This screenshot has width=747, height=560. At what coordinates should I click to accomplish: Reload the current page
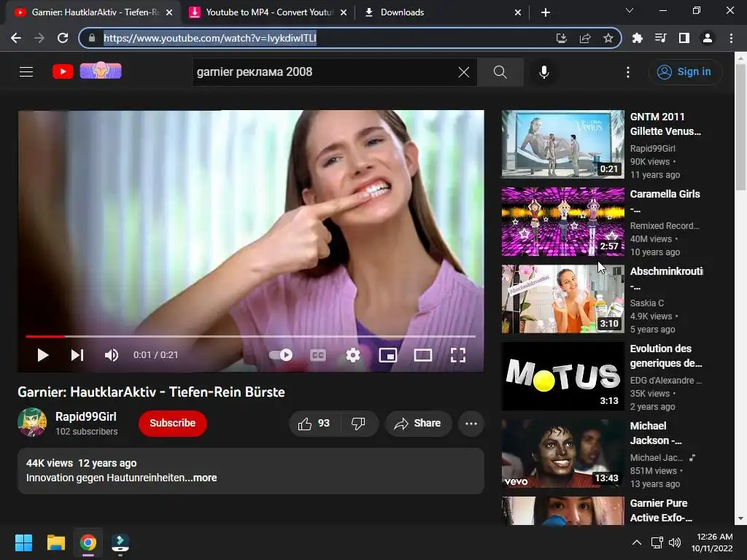pos(63,38)
